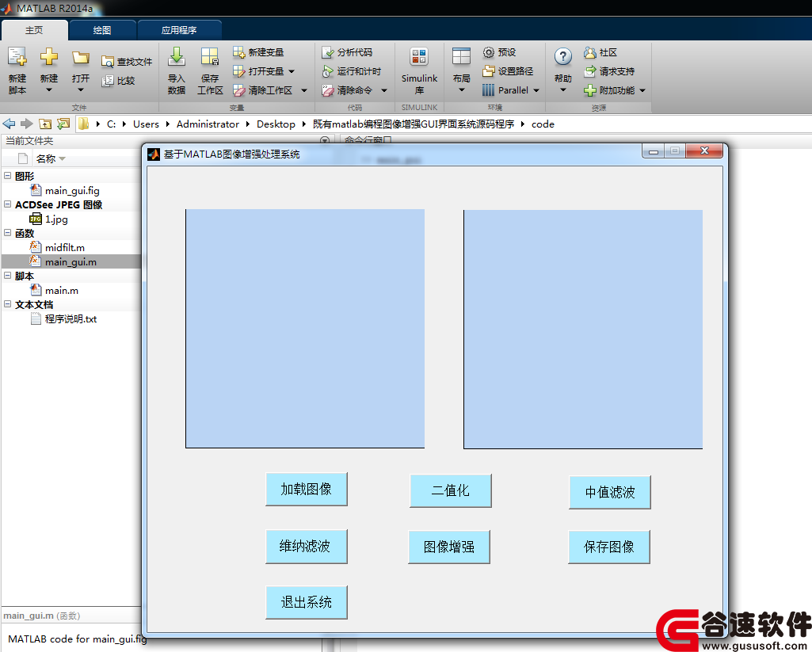Open the Open Variable (打开变量) dropdown arrow

(292, 71)
